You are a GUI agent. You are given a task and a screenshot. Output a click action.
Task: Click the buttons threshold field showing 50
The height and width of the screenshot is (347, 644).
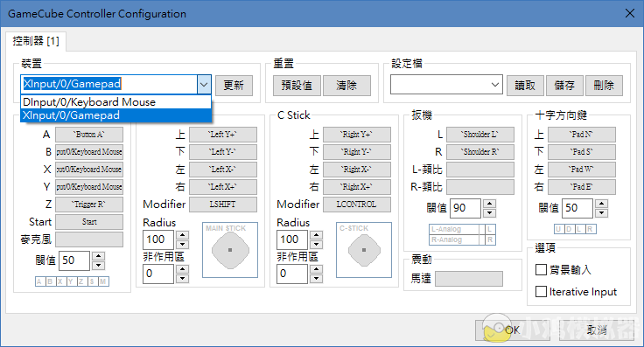74,260
